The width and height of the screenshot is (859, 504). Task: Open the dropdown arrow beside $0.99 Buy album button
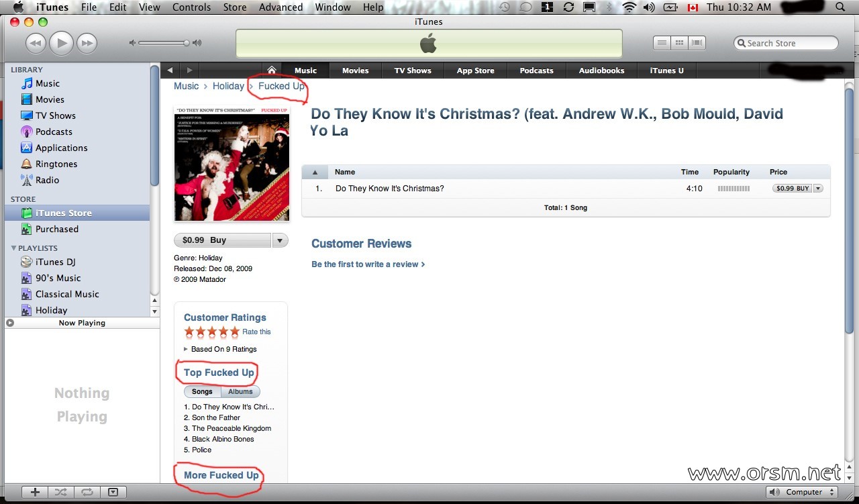click(281, 240)
